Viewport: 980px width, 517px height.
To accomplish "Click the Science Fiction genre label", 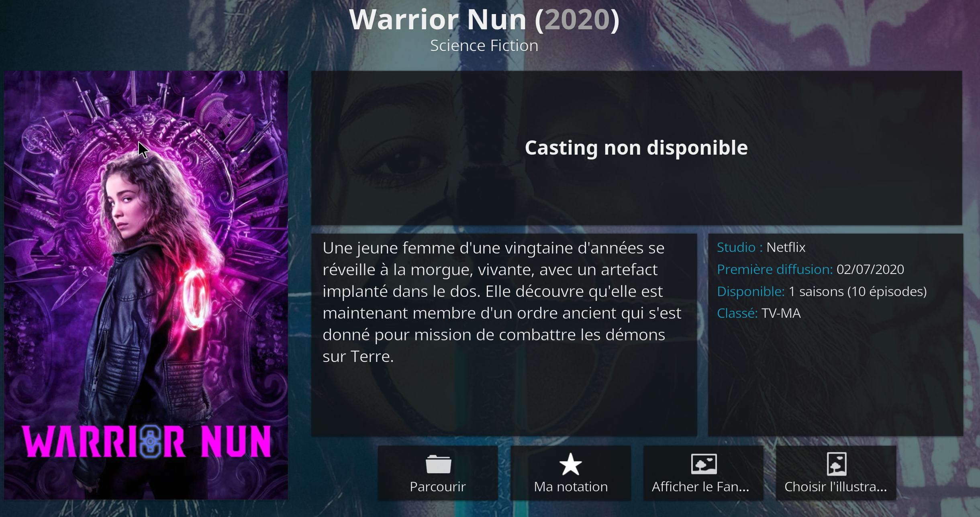I will [484, 46].
